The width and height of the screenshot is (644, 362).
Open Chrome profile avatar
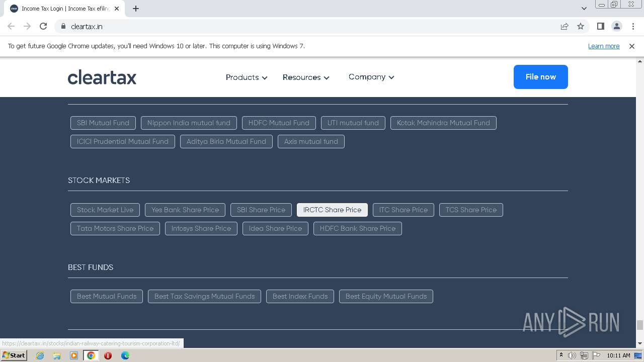coord(616,26)
